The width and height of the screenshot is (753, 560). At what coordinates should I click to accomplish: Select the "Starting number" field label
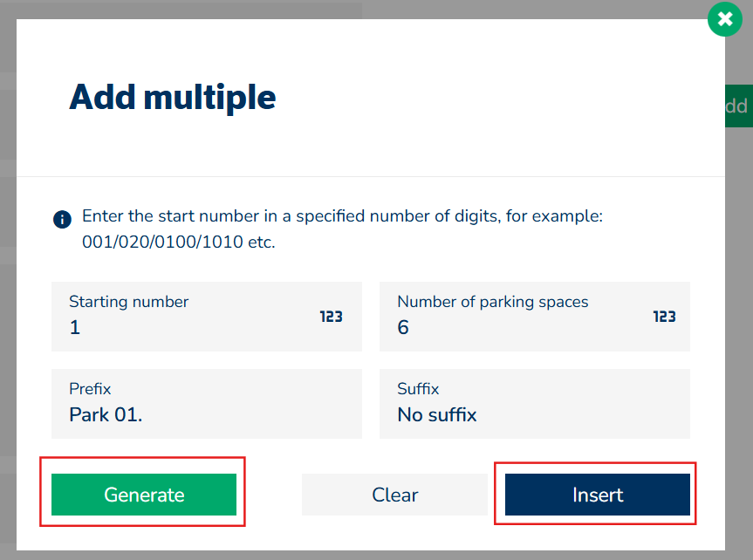point(128,302)
